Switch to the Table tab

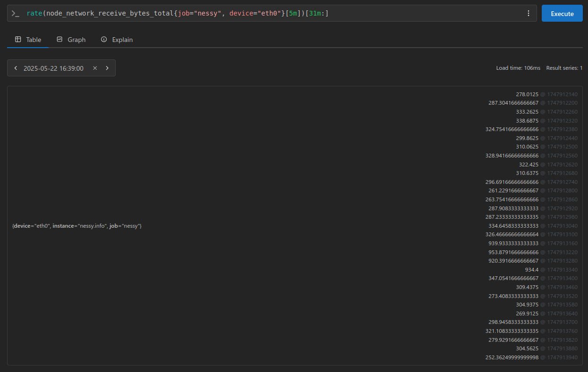click(x=28, y=40)
